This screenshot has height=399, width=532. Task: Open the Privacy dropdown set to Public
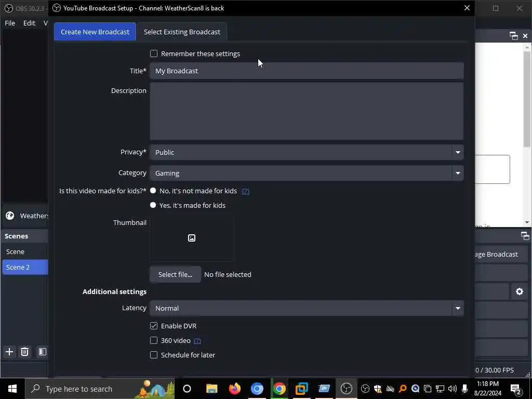click(x=307, y=152)
